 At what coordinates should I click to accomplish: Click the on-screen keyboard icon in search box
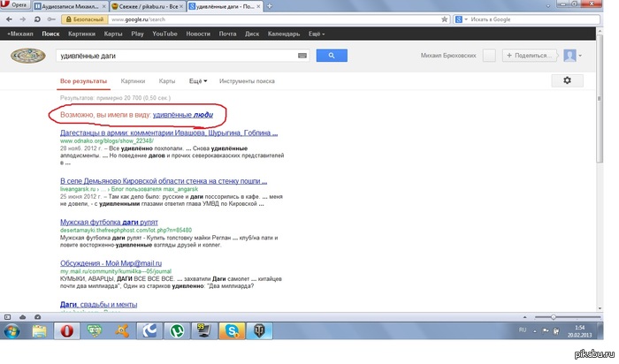click(302, 55)
